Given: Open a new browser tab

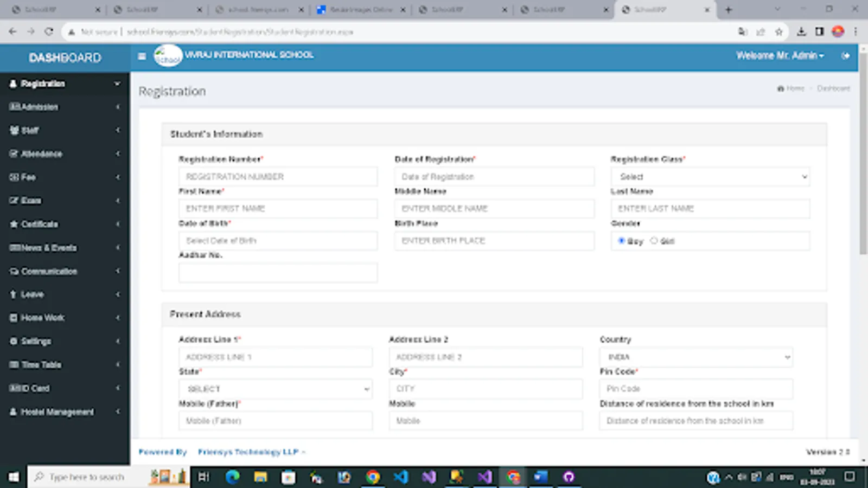Looking at the screenshot, I should [729, 10].
